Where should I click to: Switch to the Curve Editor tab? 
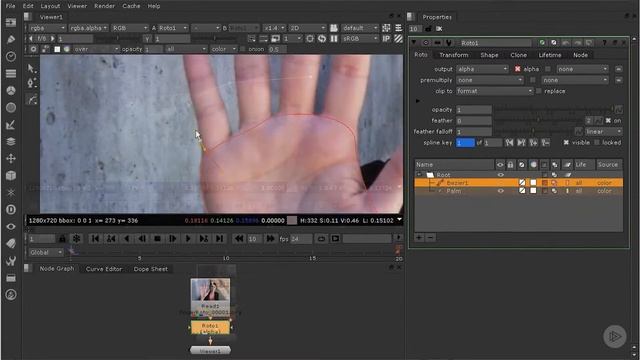104,269
